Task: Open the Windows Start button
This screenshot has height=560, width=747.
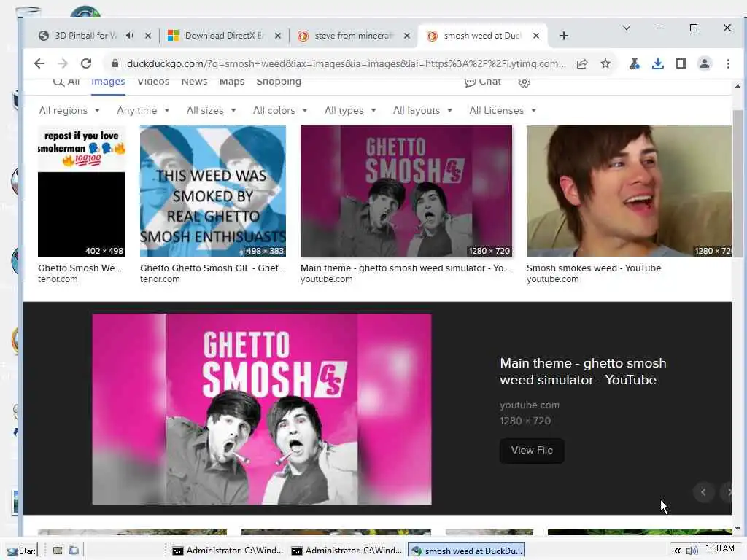Action: click(21, 551)
